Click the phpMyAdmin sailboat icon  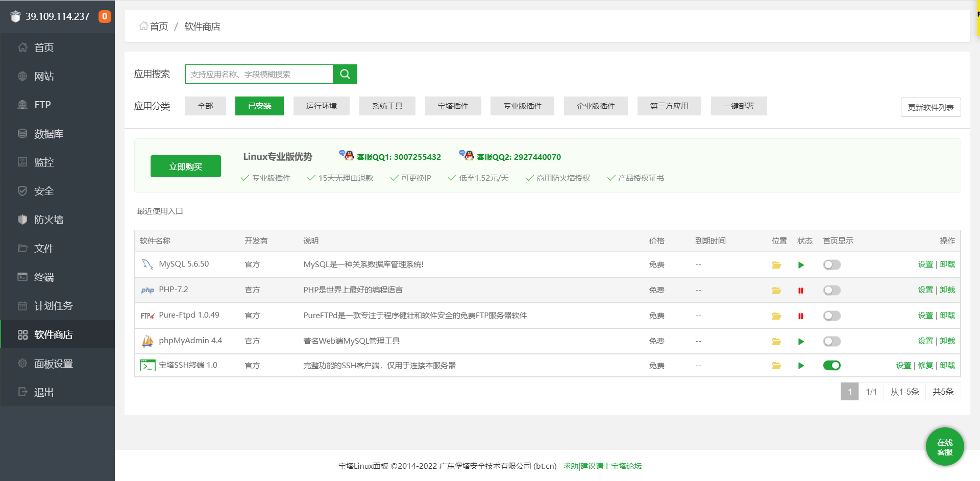click(148, 341)
